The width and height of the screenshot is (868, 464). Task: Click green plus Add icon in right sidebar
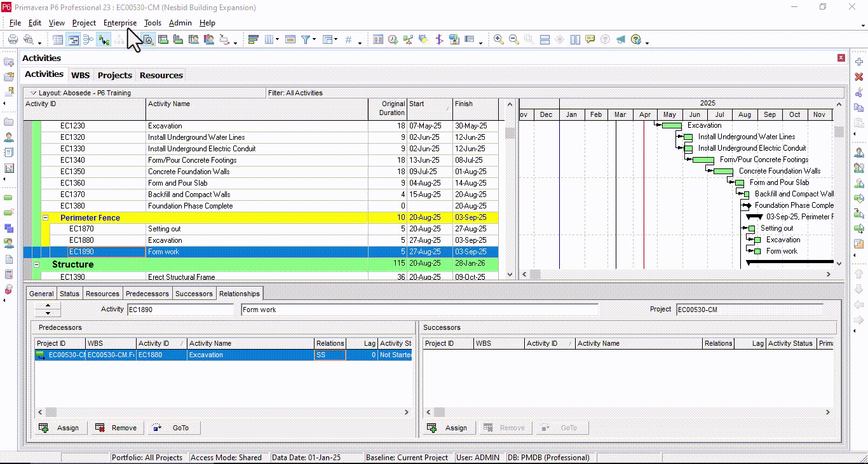click(x=859, y=61)
